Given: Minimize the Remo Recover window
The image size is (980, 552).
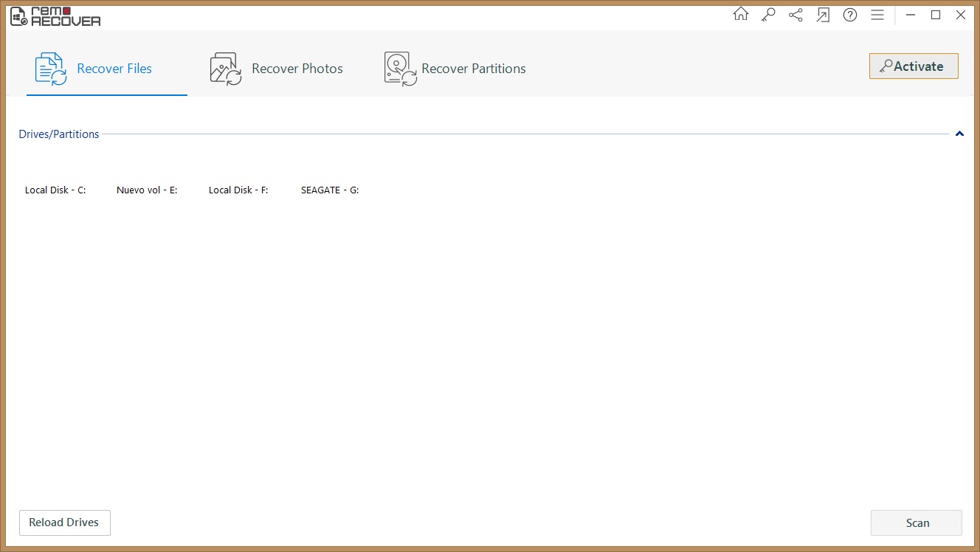Looking at the screenshot, I should pyautogui.click(x=911, y=15).
